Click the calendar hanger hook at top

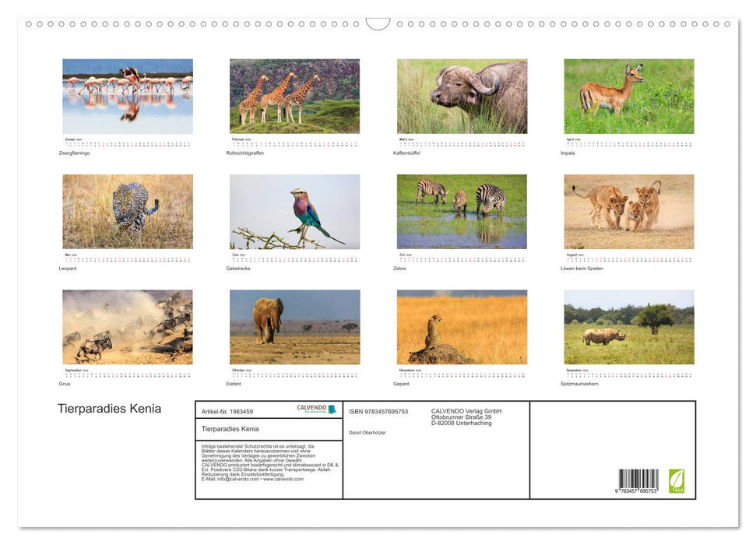(378, 24)
